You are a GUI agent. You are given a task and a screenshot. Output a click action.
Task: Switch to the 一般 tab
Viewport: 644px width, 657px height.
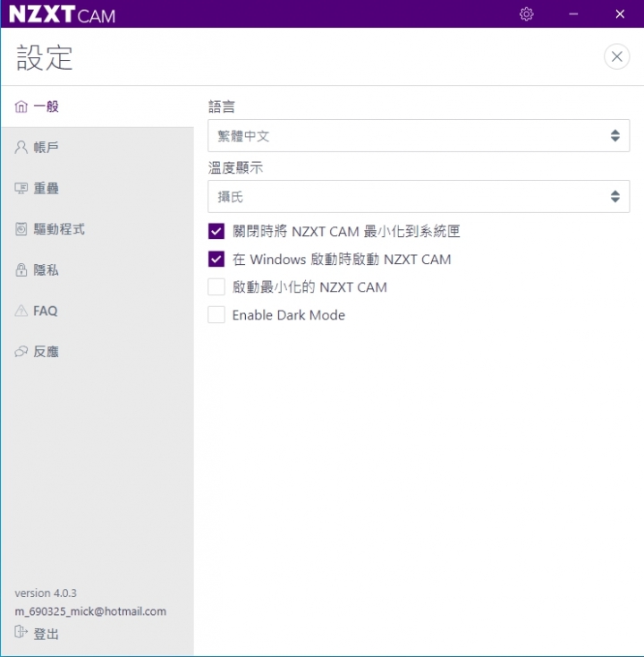97,107
